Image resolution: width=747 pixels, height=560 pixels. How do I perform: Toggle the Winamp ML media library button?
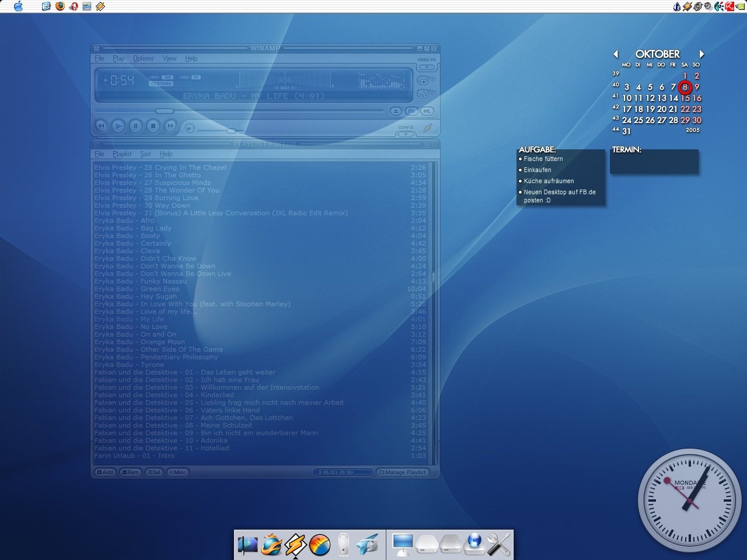click(427, 111)
